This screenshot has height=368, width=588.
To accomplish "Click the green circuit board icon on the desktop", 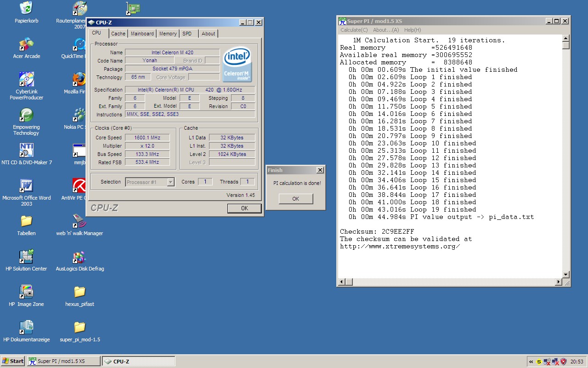I will coord(133,8).
